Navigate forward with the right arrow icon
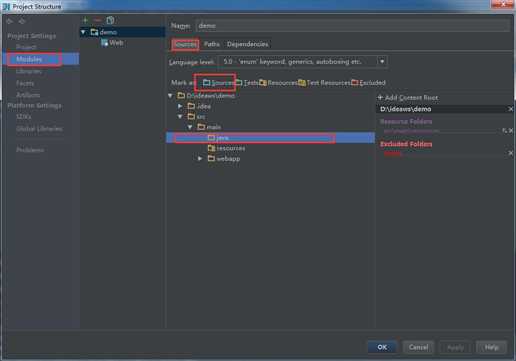This screenshot has width=516, height=361. [x=22, y=21]
